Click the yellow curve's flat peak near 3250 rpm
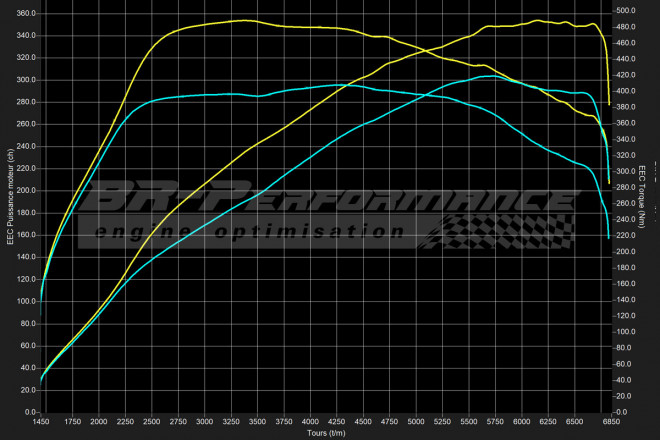 (x=240, y=20)
